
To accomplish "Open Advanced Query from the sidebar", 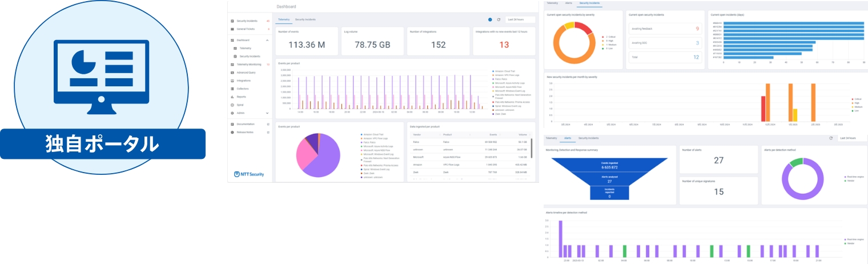I will point(247,73).
